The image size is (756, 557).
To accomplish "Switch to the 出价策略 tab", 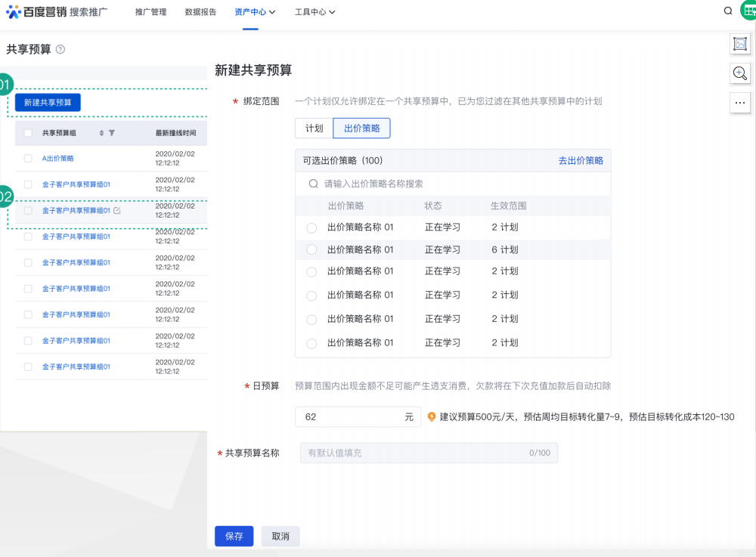I will click(x=361, y=128).
